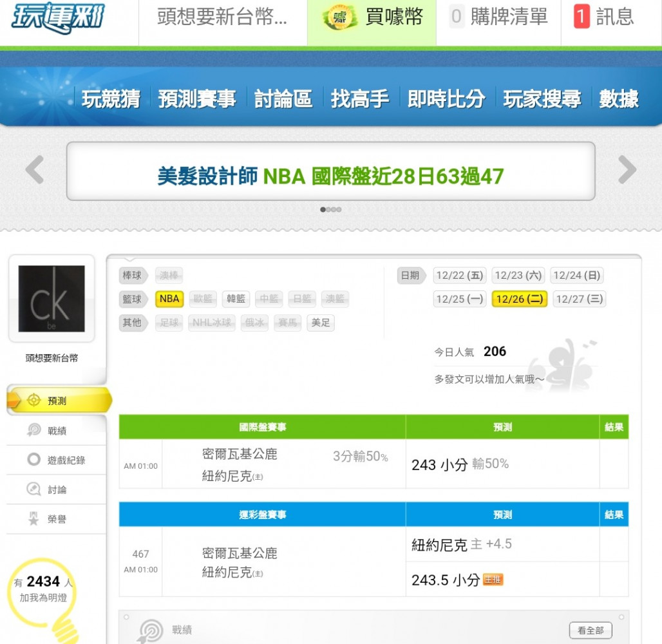Screen dimensions: 662x644
Task: Open 玩競猜 in main navigation
Action: [x=111, y=99]
